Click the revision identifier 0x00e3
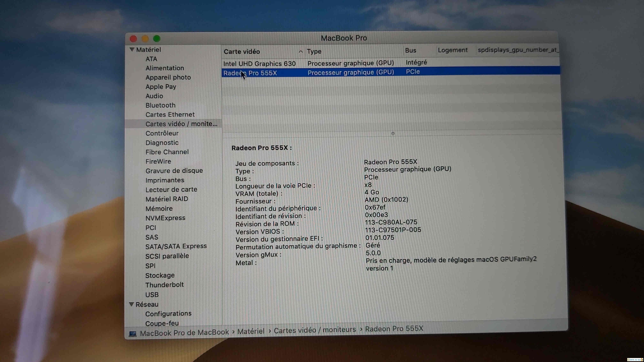The image size is (644, 362). [x=376, y=215]
